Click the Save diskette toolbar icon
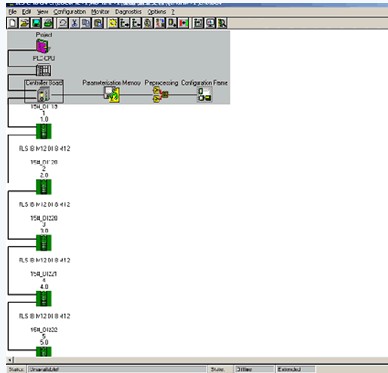Viewport: 388px width, 373px height. (36, 23)
